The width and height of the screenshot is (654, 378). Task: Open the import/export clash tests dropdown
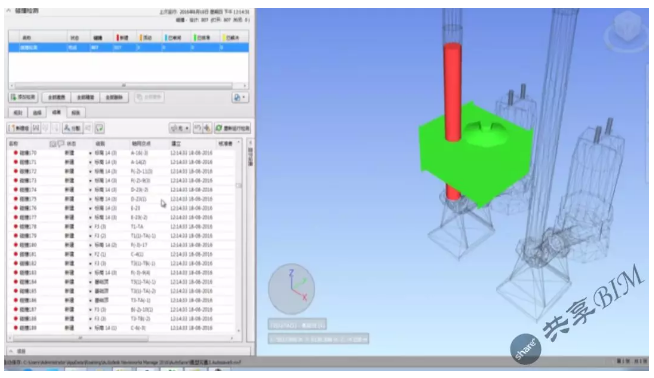[x=240, y=97]
